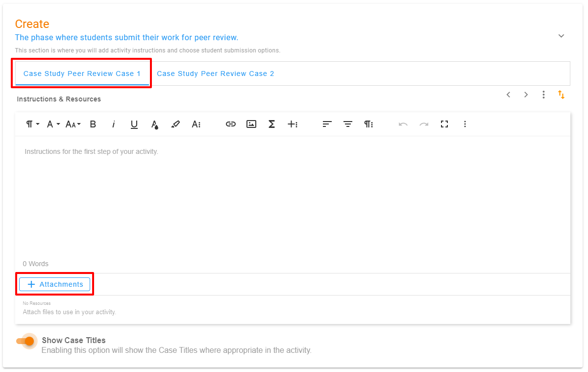
Task: Click the orange reorder cases arrows icon
Action: pyautogui.click(x=562, y=95)
